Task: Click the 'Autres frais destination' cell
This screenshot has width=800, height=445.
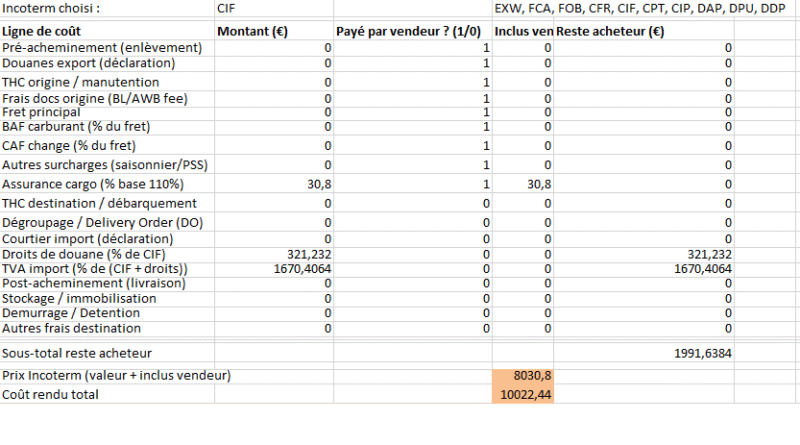Action: click(107, 329)
